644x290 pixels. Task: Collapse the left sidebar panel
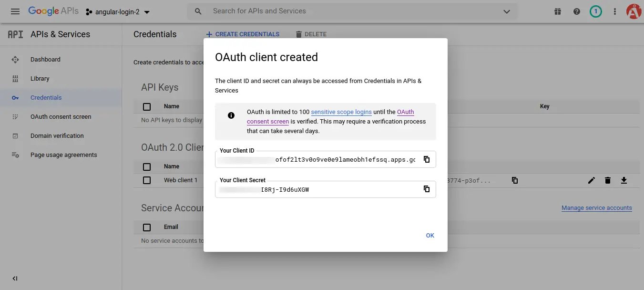15,279
